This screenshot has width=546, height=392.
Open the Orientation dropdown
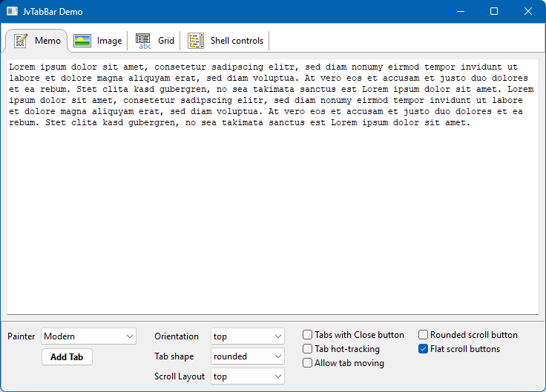click(x=248, y=336)
